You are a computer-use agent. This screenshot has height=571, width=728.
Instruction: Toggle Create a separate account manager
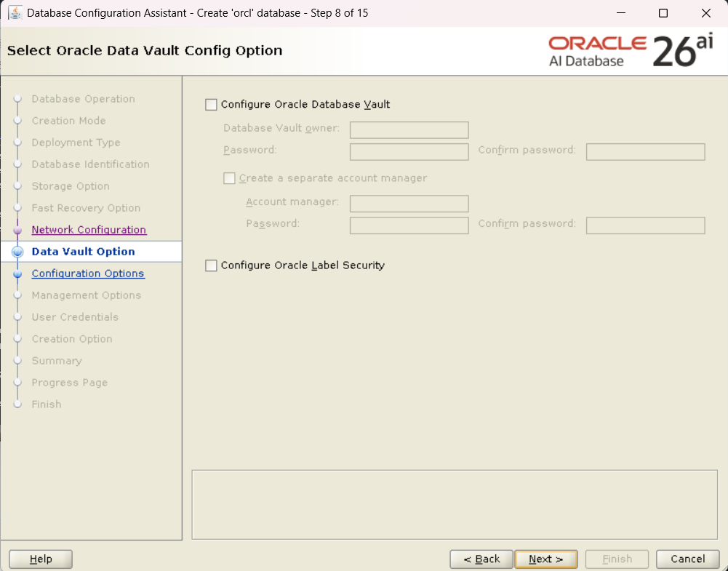[230, 178]
